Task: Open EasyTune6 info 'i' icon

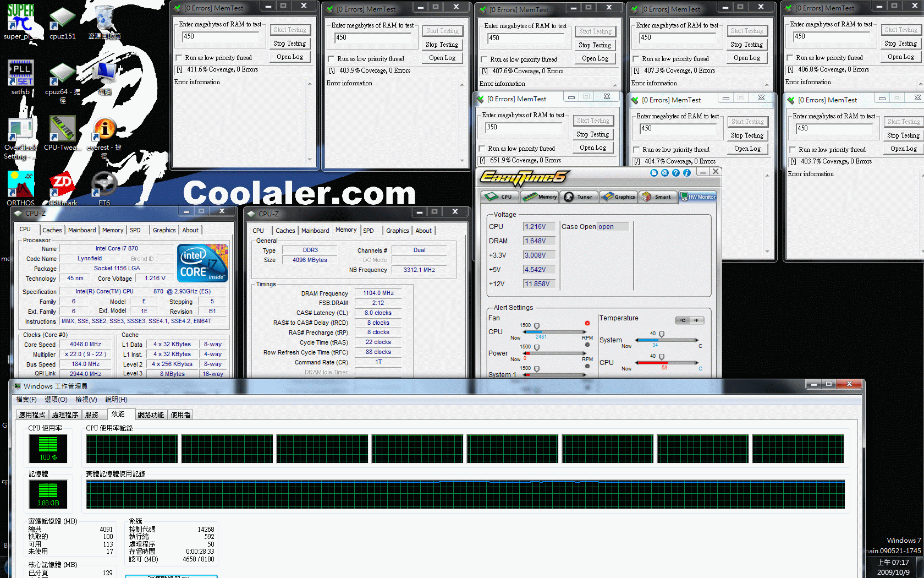Action: pyautogui.click(x=687, y=173)
